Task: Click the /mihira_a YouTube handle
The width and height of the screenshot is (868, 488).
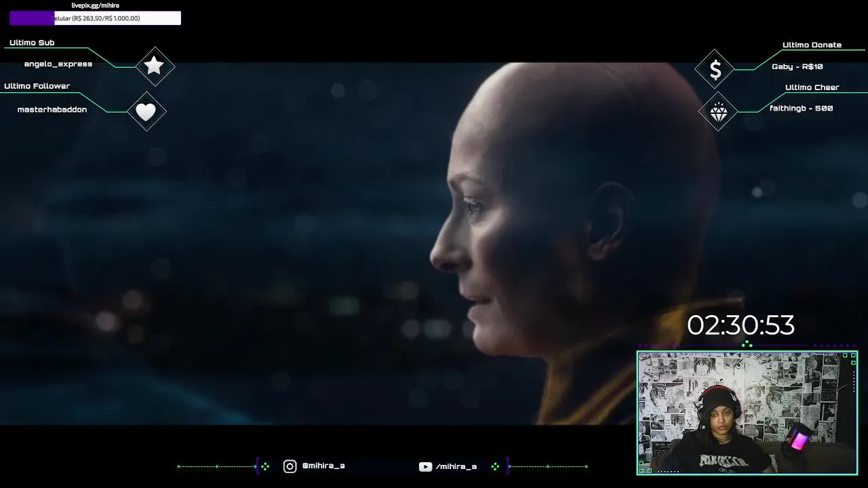Action: pos(456,466)
